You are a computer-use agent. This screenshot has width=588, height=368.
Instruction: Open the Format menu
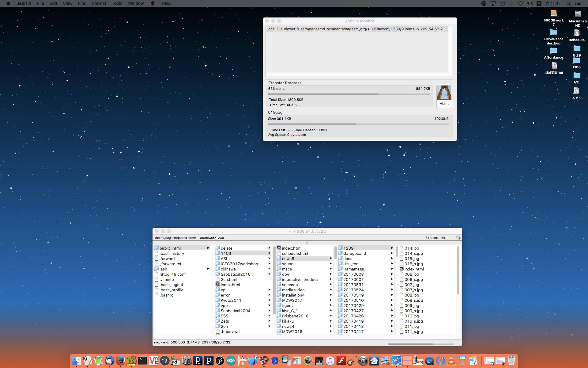coord(99,3)
